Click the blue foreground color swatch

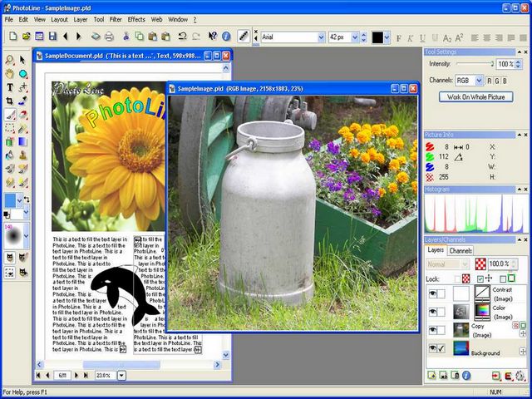click(x=10, y=201)
